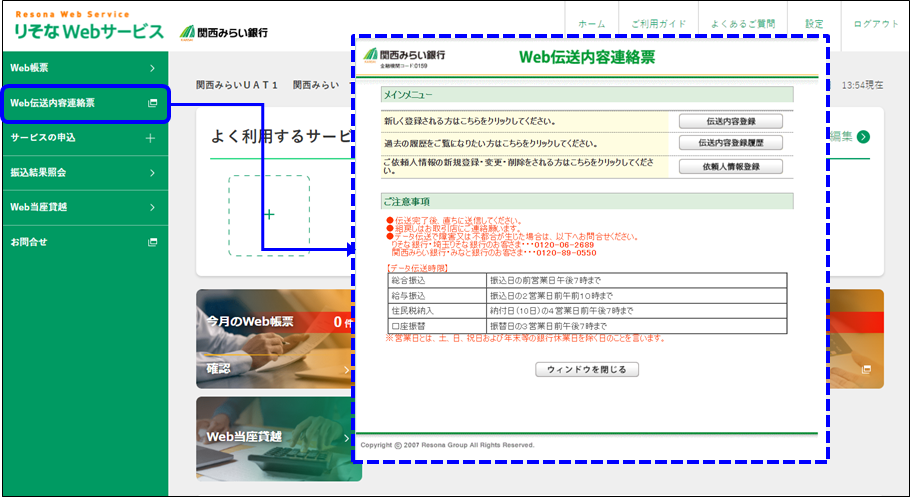Expand the Web当座貸越 sidebar chevron
The image size is (910, 497).
[x=153, y=207]
